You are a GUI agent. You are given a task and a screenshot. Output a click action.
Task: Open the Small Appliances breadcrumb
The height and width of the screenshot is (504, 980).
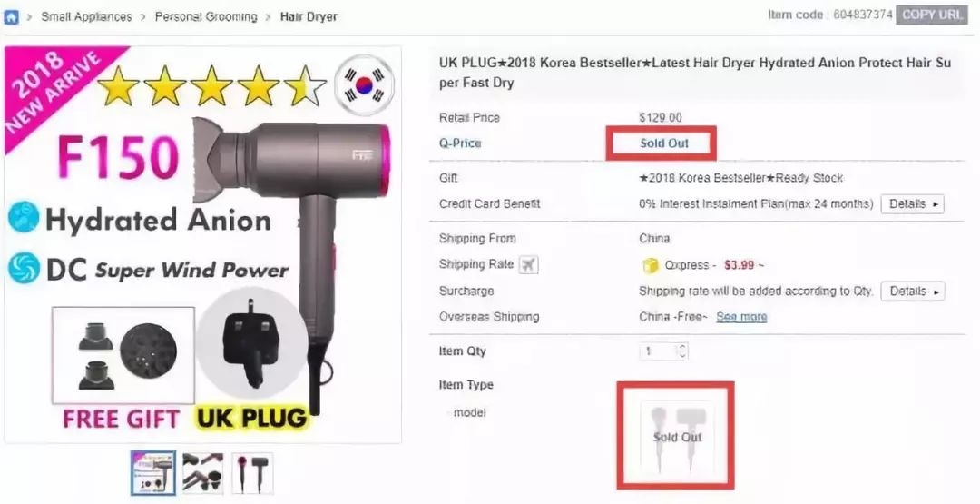86,17
